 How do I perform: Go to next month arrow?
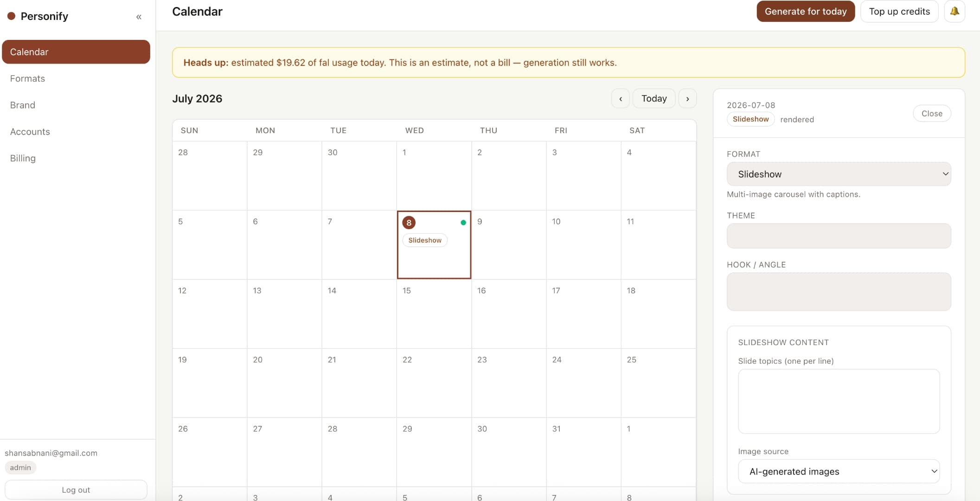(x=687, y=98)
